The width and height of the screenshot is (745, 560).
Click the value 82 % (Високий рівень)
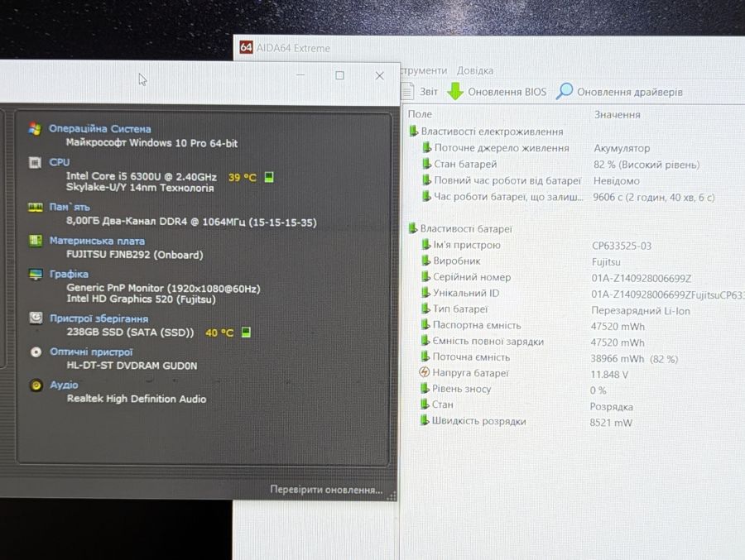pyautogui.click(x=646, y=165)
